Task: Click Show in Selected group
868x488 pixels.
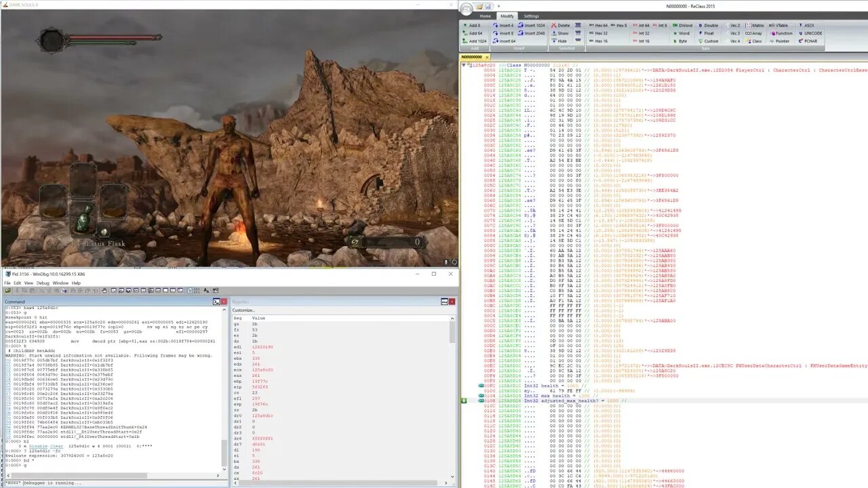Action: [x=559, y=33]
